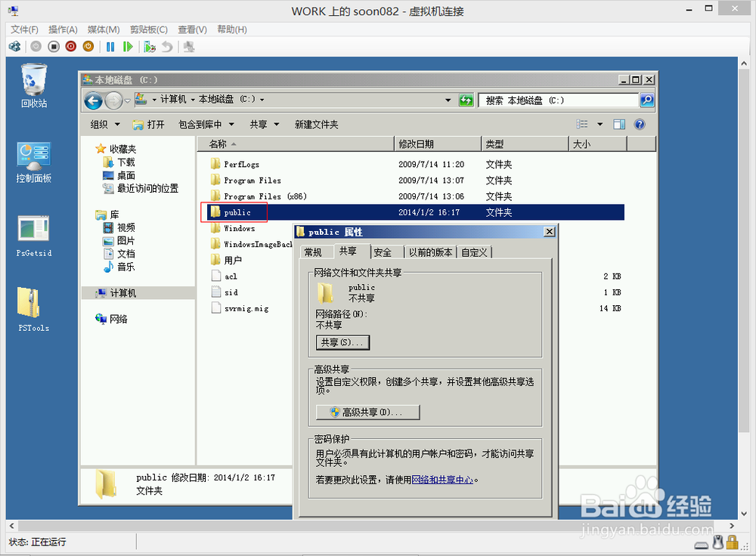
Task: Click the Revert undo arrow icon
Action: tap(167, 47)
